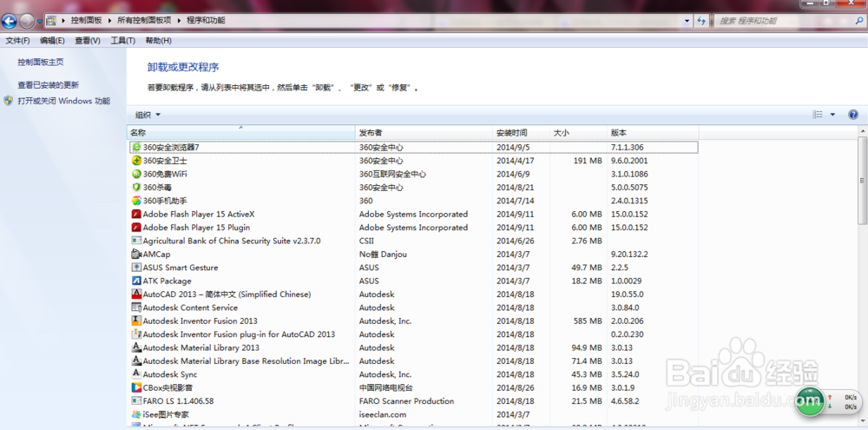Click publisher iseeclan.com in iSee row
Screen dimensions: 868x430
pos(383,414)
